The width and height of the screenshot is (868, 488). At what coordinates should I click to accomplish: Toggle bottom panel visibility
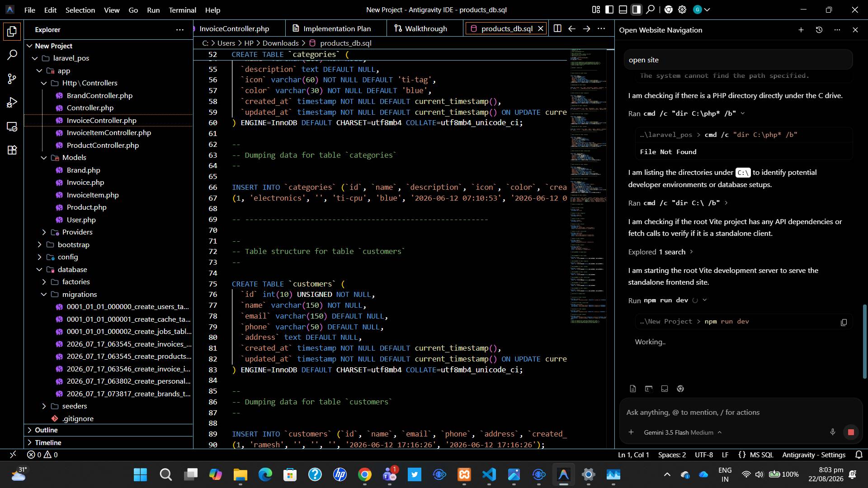pyautogui.click(x=623, y=9)
